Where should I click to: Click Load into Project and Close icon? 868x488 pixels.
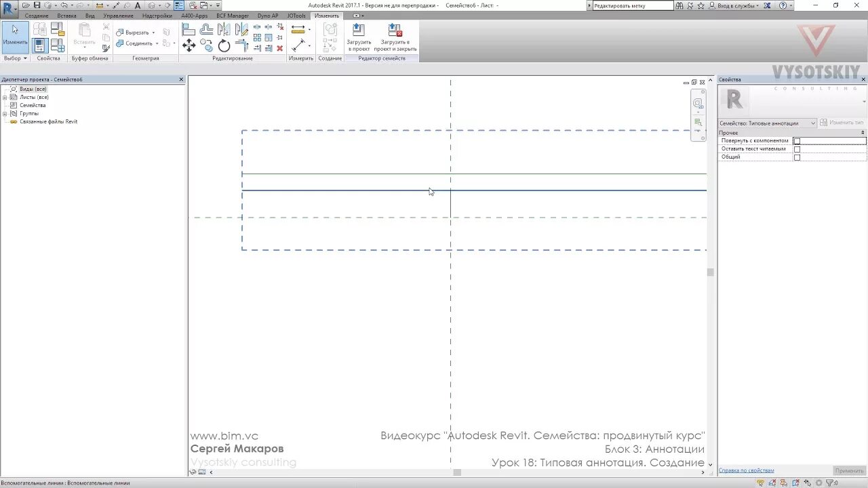pyautogui.click(x=395, y=37)
